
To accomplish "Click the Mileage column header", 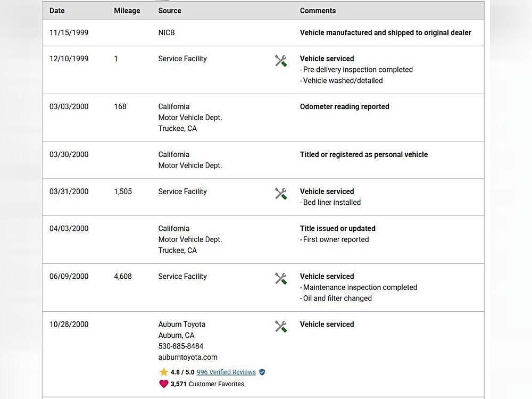I will click(127, 11).
